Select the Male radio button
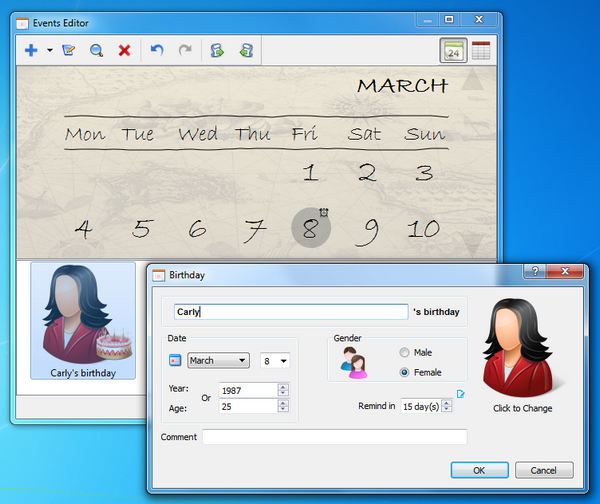This screenshot has height=504, width=600. tap(404, 352)
